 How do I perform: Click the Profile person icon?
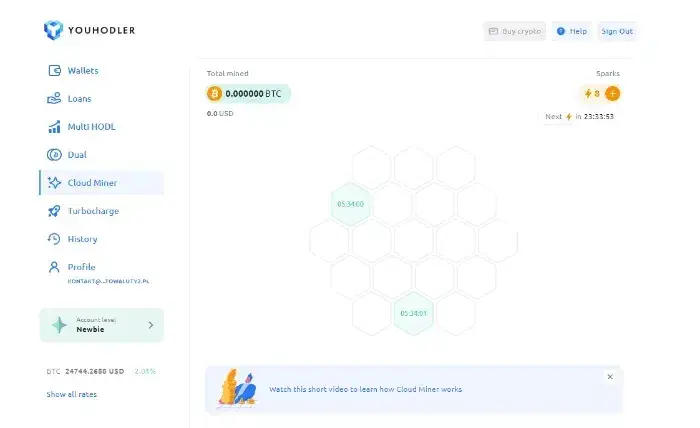pyautogui.click(x=54, y=267)
